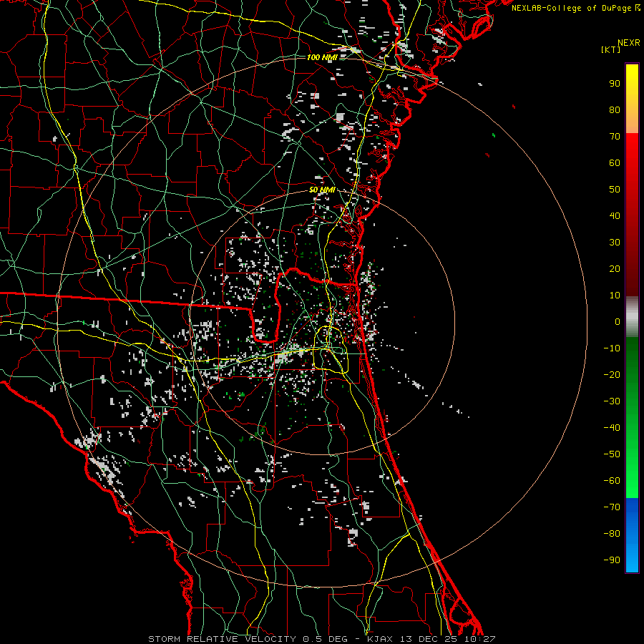The height and width of the screenshot is (644, 644).
Task: Select the positive 30 scale value
Action: tap(615, 243)
